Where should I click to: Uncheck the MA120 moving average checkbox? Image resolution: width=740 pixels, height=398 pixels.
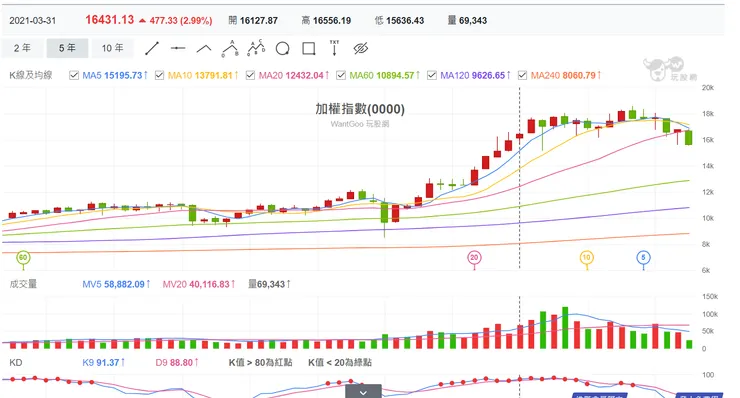[432, 75]
